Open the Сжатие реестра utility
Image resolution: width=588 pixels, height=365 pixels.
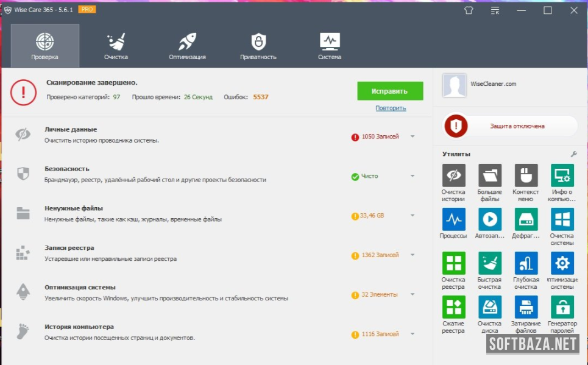[453, 307]
